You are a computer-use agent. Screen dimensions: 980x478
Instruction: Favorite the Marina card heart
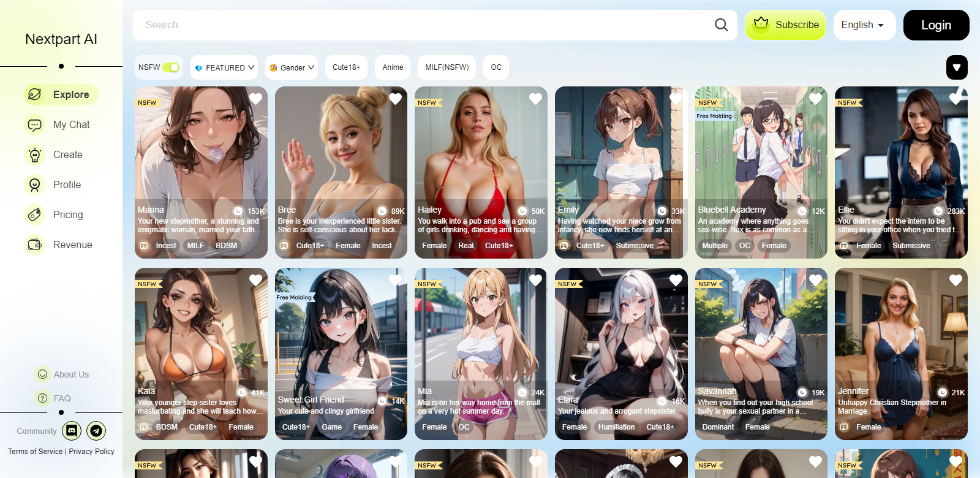pyautogui.click(x=255, y=99)
